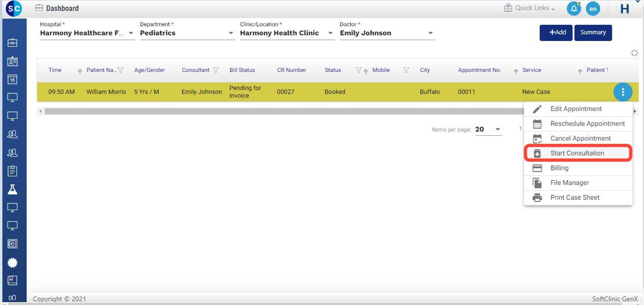
Task: Open the flask laboratory sidebar icon
Action: pyautogui.click(x=12, y=189)
